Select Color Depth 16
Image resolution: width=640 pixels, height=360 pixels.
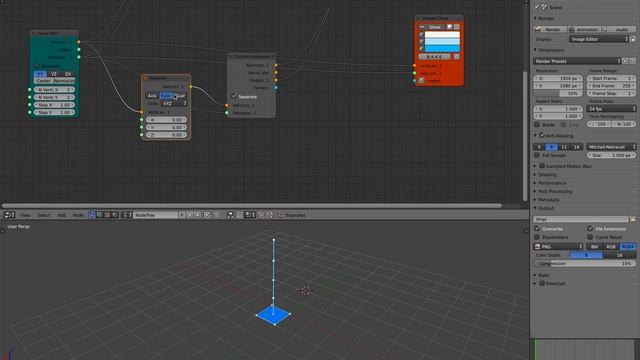coord(619,255)
